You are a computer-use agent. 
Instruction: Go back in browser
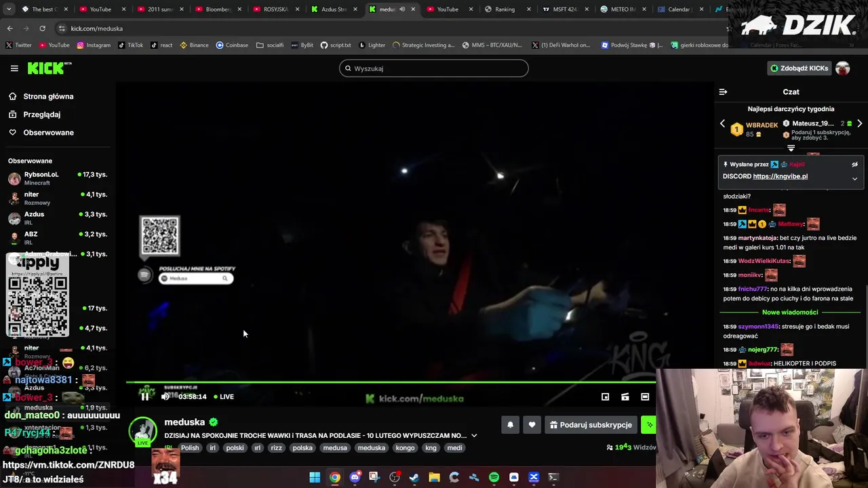click(x=9, y=28)
